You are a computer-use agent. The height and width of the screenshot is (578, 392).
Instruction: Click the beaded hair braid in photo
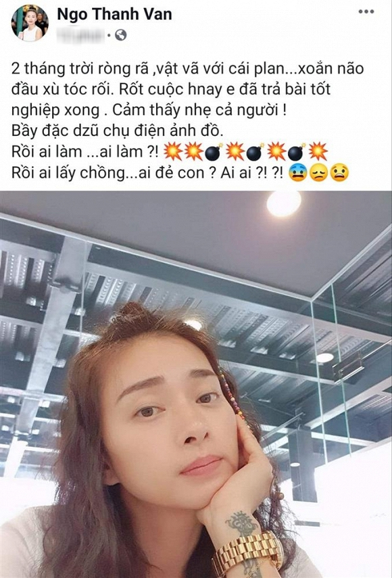[x=231, y=393]
